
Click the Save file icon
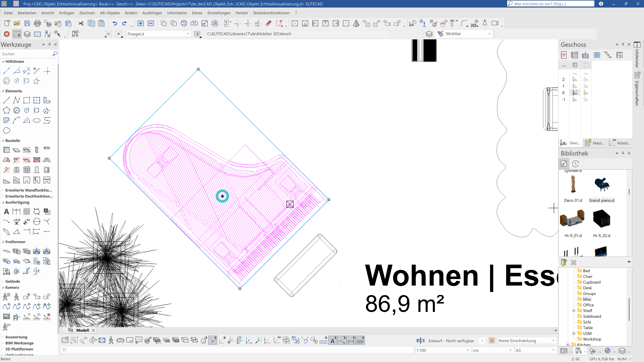click(x=27, y=23)
